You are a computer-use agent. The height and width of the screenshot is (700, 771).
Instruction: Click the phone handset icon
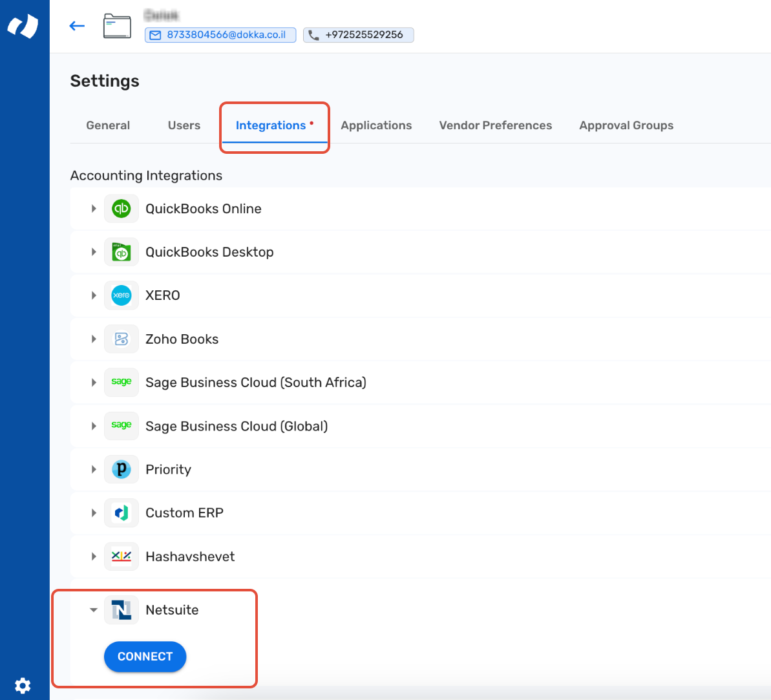pyautogui.click(x=313, y=35)
